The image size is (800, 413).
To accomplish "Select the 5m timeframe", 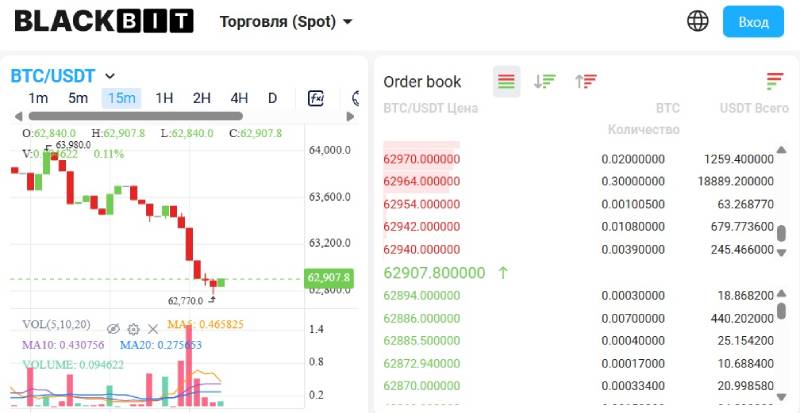I will [78, 98].
